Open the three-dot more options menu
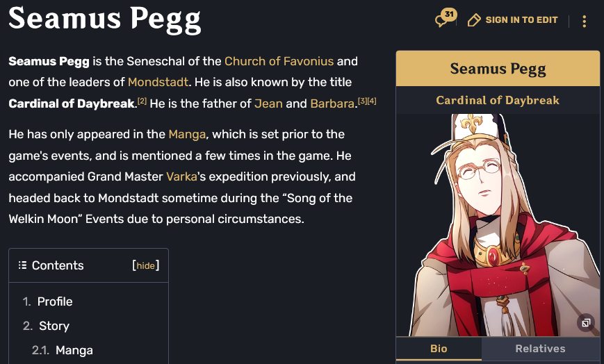The height and width of the screenshot is (364, 604). [584, 22]
